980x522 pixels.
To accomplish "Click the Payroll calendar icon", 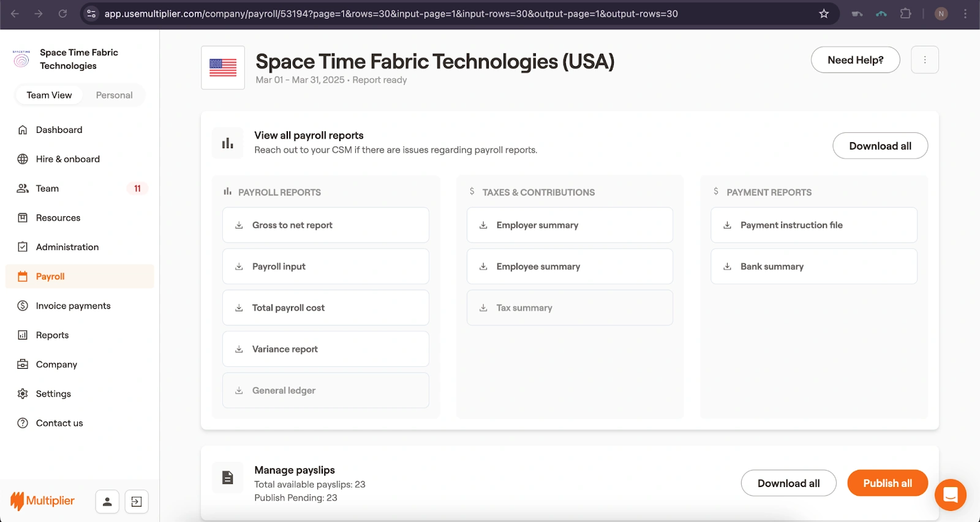I will point(23,276).
